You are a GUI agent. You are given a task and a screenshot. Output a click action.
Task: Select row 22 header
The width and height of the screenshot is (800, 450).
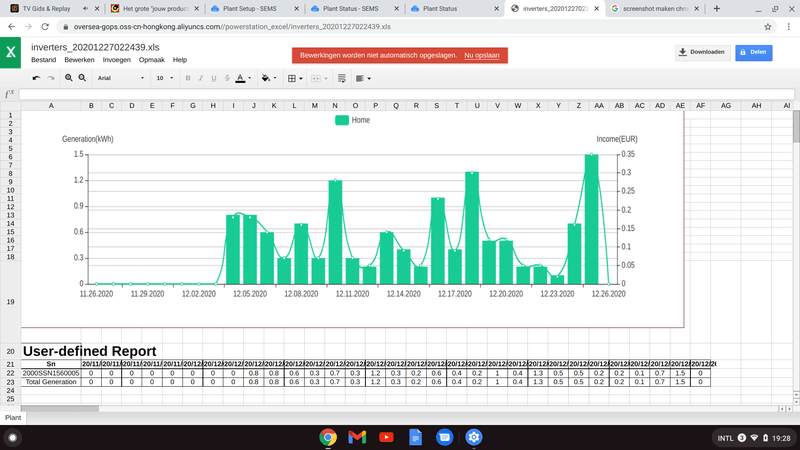tap(10, 373)
